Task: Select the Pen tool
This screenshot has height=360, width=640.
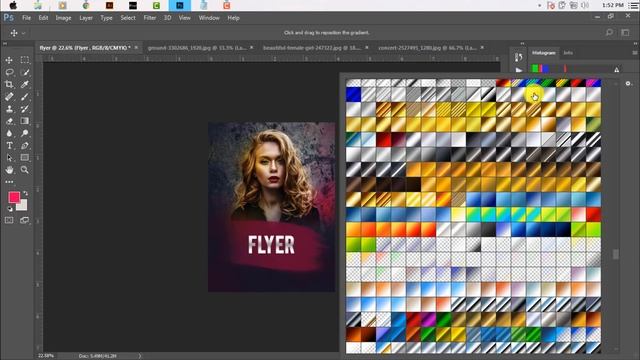Action: coord(24,146)
